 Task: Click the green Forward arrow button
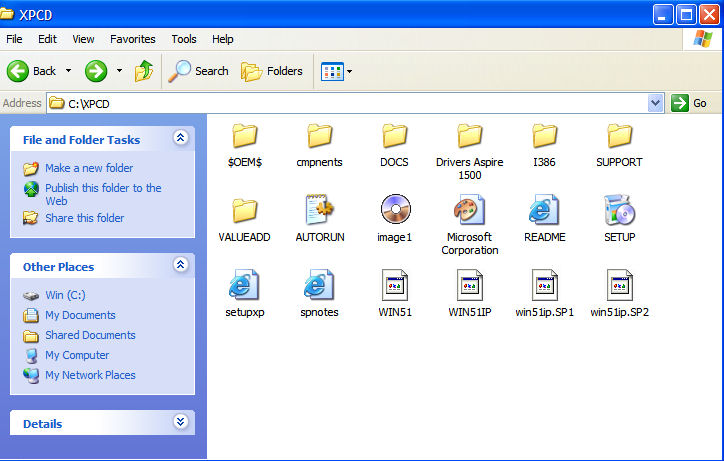point(96,71)
